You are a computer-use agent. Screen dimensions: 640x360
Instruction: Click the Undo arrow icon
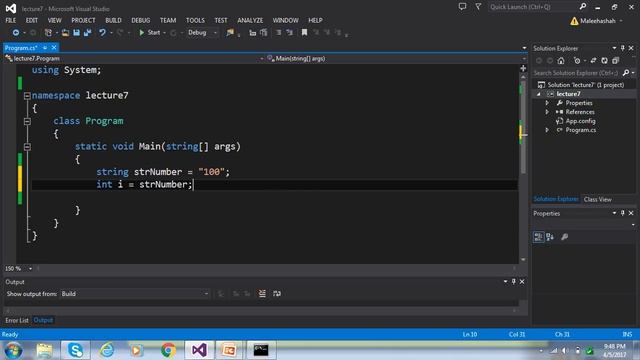coord(102,33)
